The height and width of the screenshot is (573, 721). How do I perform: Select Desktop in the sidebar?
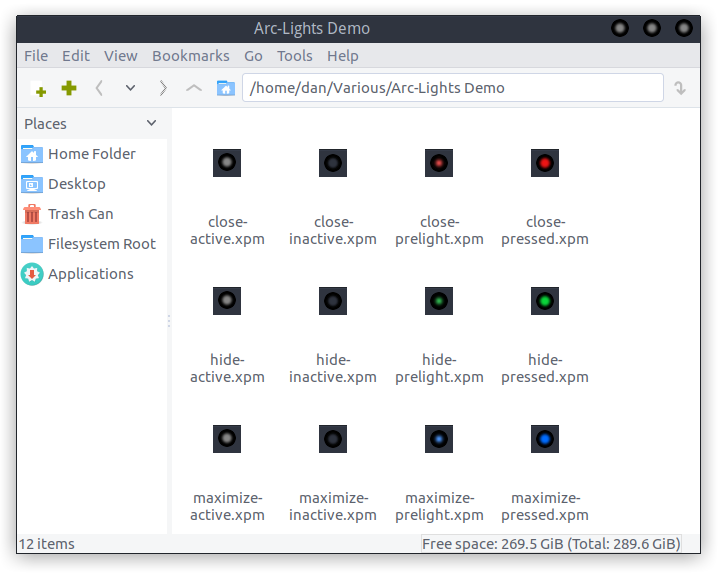[93, 184]
